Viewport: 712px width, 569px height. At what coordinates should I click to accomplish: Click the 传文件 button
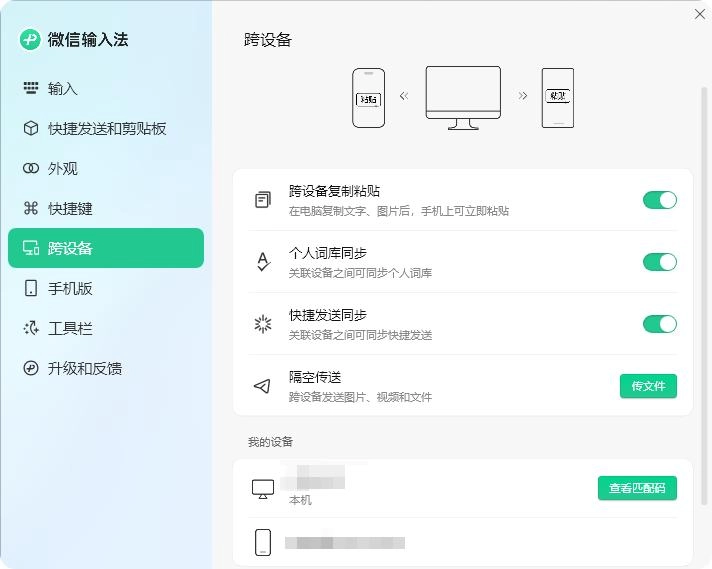pos(648,386)
